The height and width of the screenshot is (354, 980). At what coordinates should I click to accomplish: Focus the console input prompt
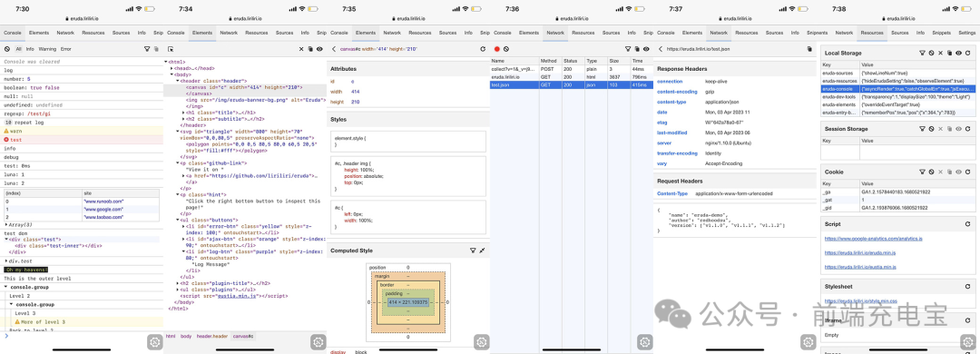[x=82, y=336]
